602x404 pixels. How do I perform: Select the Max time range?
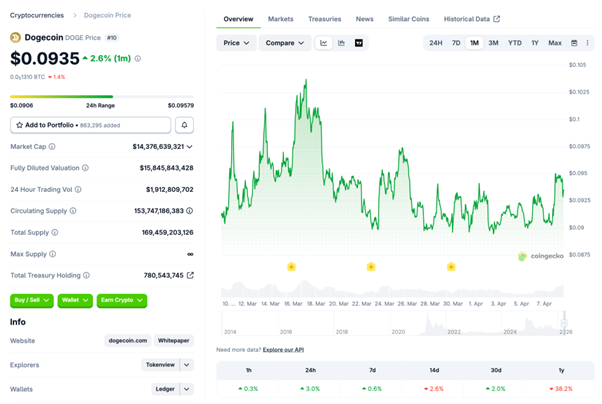pyautogui.click(x=555, y=43)
